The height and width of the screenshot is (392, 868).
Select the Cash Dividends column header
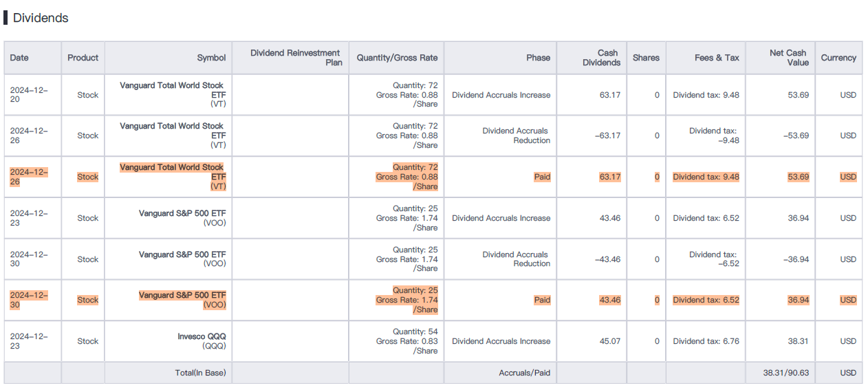coord(602,58)
